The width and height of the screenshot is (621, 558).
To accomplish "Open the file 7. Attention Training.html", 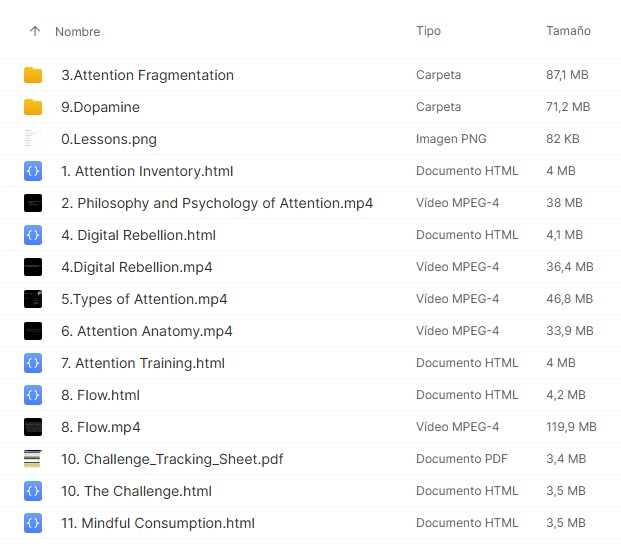I will pyautogui.click(x=143, y=363).
